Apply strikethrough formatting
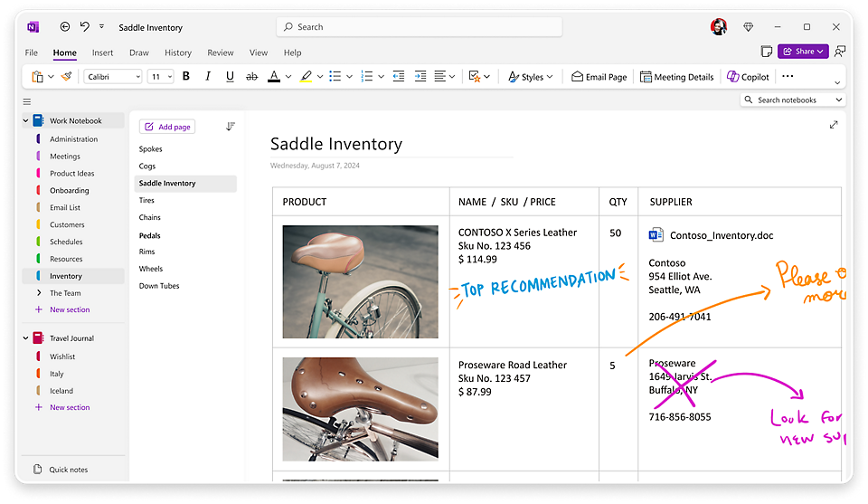This screenshot has width=868, height=504. (x=251, y=77)
